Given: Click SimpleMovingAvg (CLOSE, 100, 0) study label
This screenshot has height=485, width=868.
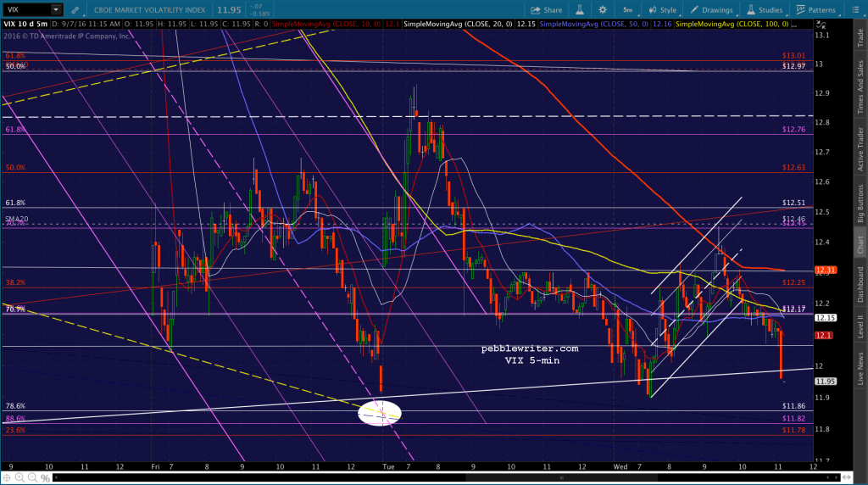Looking at the screenshot, I should point(732,25).
